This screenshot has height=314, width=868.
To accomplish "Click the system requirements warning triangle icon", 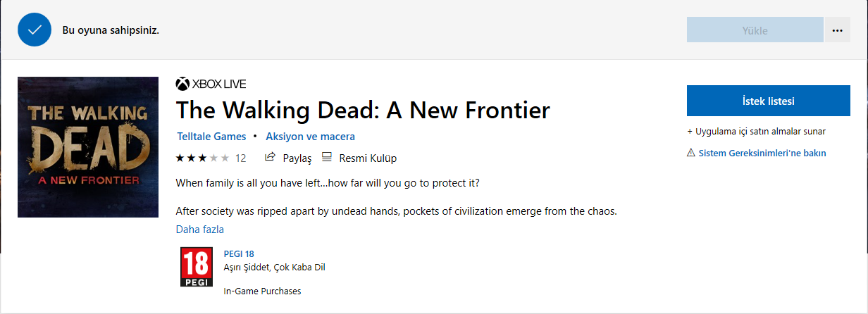I will pos(690,153).
